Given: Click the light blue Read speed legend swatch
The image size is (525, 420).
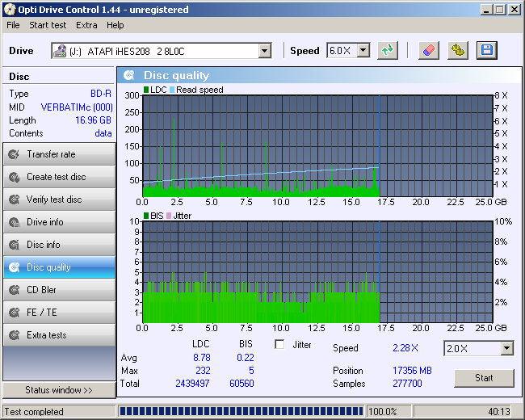Looking at the screenshot, I should pos(172,90).
